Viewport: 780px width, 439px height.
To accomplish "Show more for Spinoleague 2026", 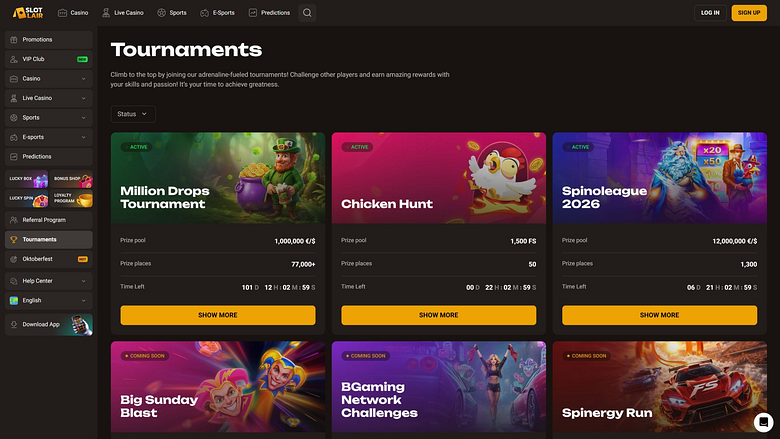I will [x=660, y=315].
